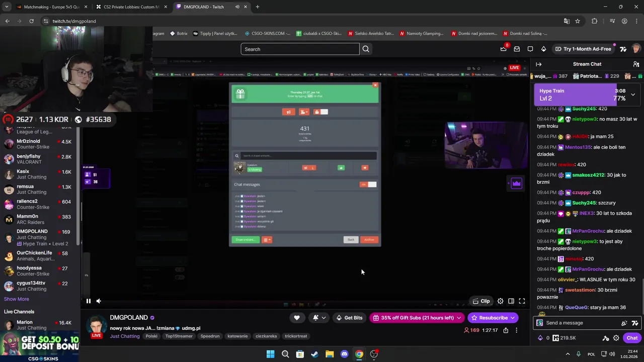This screenshot has height=362, width=644.
Task: Open Prime Loot crown icon with badge
Action: click(x=503, y=49)
